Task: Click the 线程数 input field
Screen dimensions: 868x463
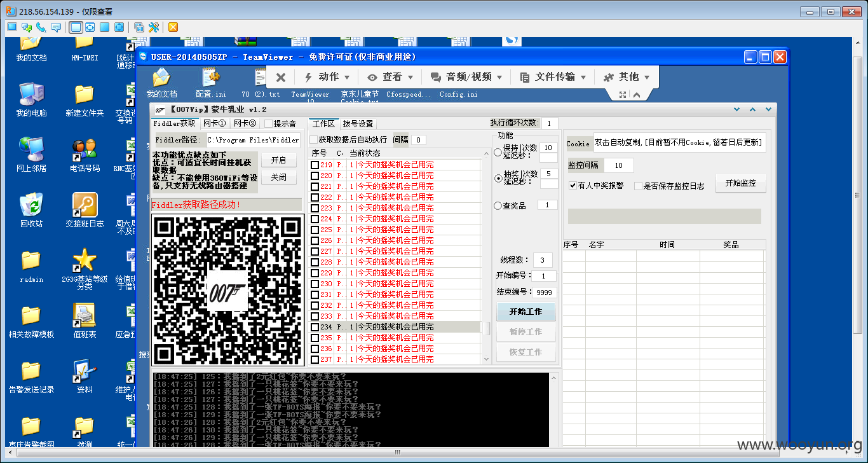Action: (x=543, y=259)
